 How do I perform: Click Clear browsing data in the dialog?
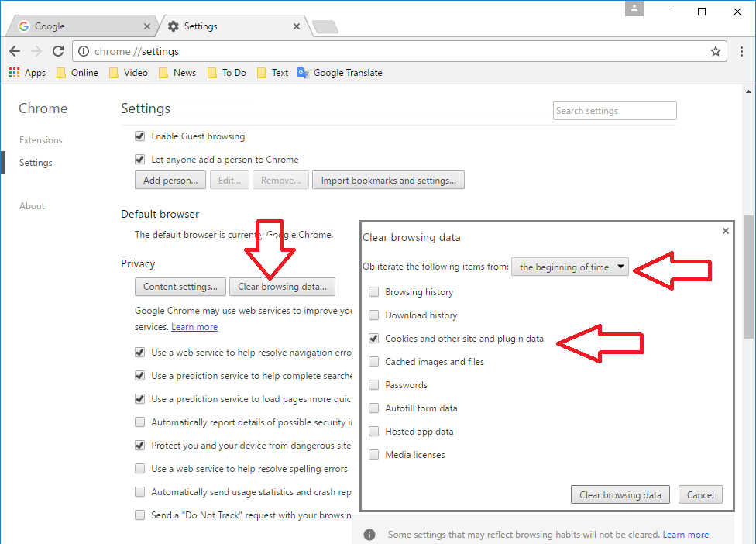[620, 494]
